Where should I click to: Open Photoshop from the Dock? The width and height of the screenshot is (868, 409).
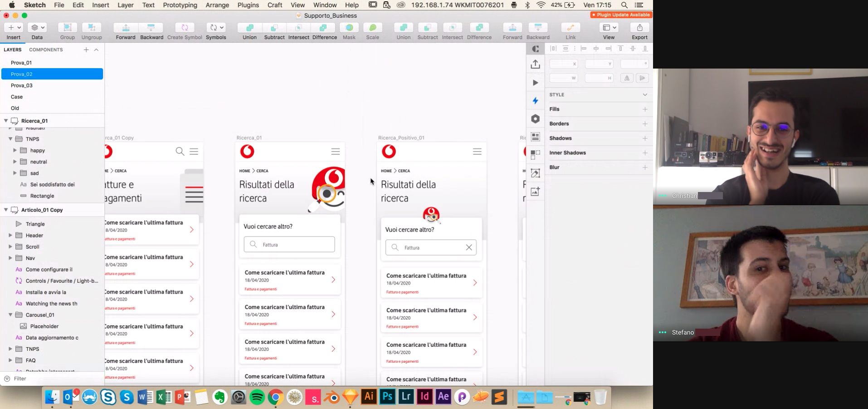[387, 397]
